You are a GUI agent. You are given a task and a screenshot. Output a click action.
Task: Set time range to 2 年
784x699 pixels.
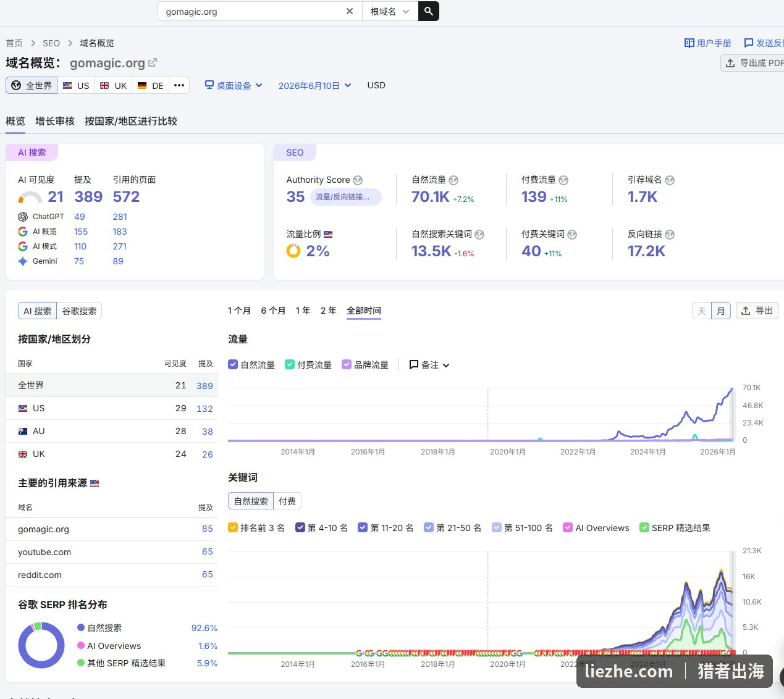(329, 311)
